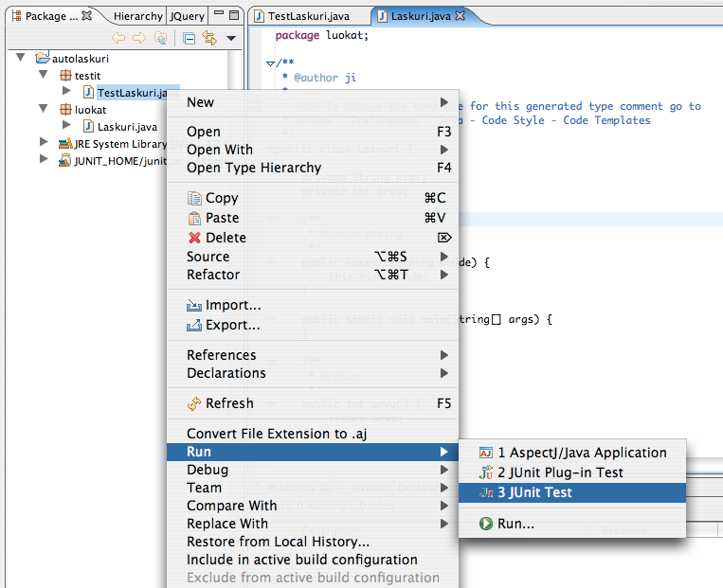Screen dimensions: 723x588
Task: Click Copy in the context menu
Action: (313, 198)
